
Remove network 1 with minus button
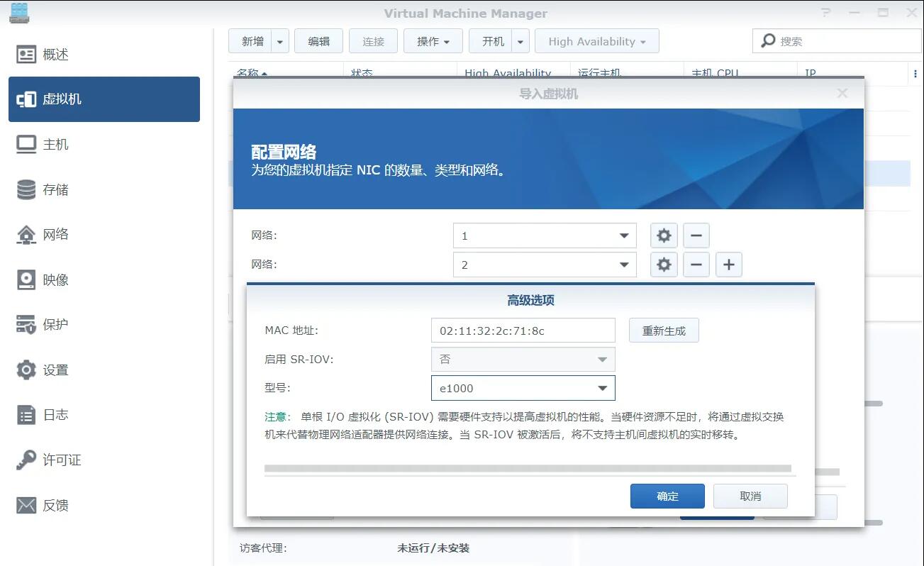(696, 235)
